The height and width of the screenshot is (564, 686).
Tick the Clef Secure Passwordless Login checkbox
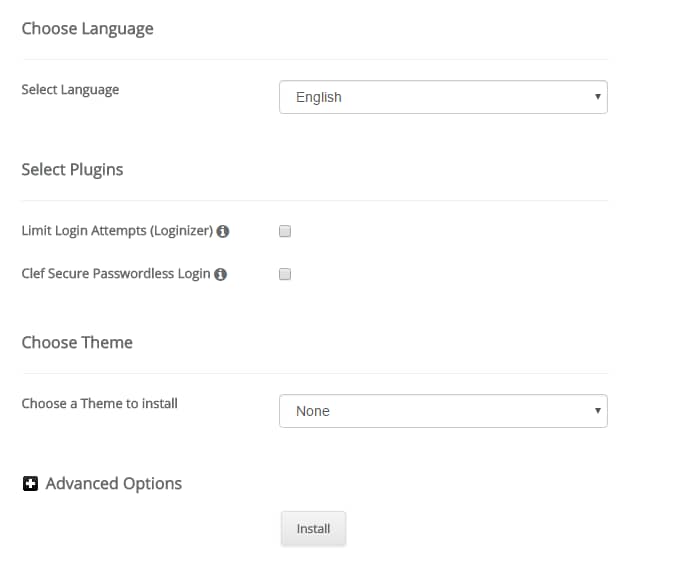click(x=285, y=274)
